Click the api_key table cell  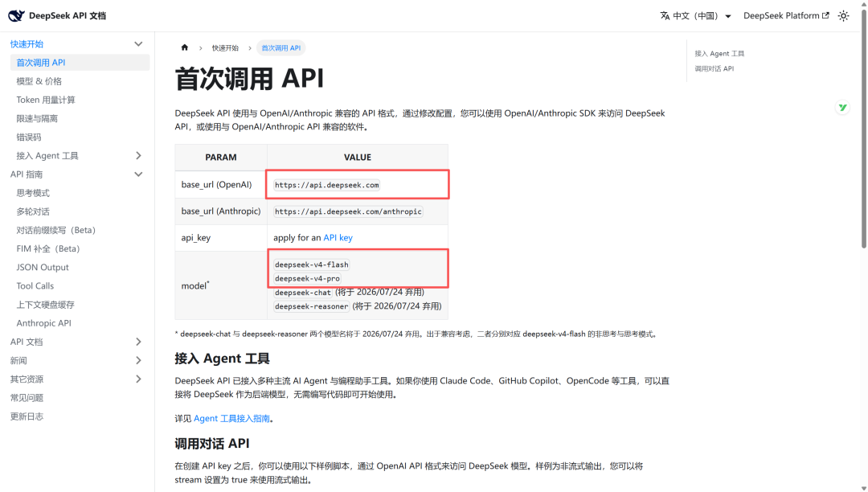click(x=221, y=237)
